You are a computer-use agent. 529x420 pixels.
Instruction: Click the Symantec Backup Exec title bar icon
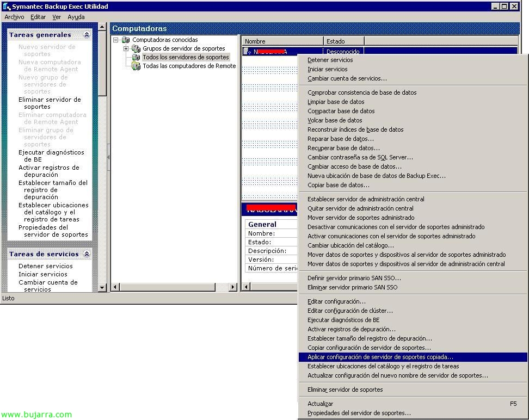[x=7, y=7]
